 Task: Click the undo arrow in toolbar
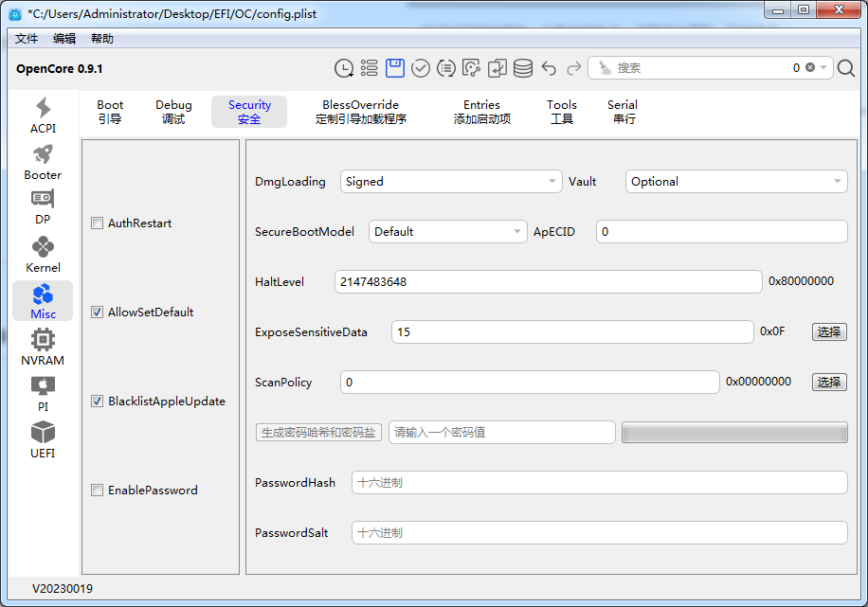tap(549, 68)
